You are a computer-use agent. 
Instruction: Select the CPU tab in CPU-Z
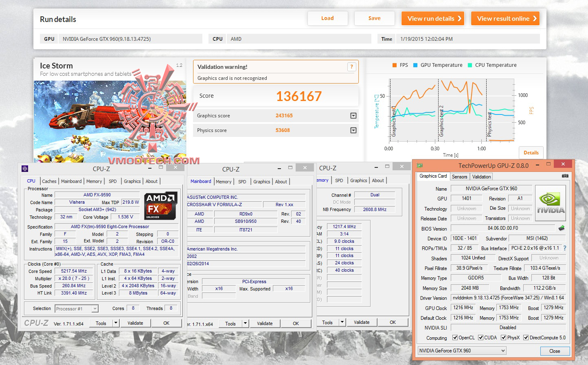point(31,181)
